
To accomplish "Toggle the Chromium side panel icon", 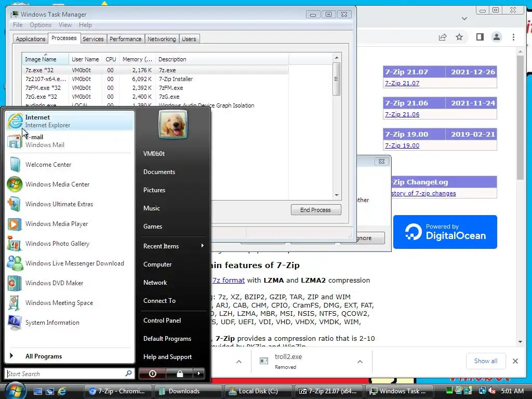I will coord(480,37).
